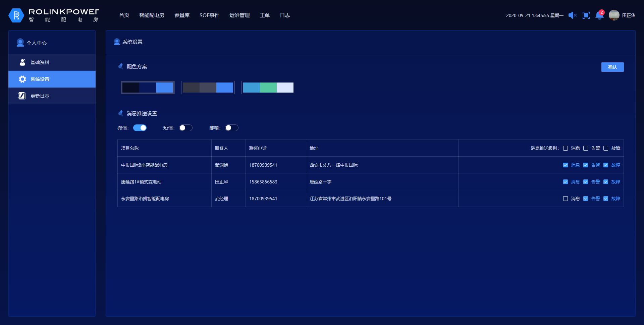Choose the light teal green color scheme

click(x=268, y=88)
